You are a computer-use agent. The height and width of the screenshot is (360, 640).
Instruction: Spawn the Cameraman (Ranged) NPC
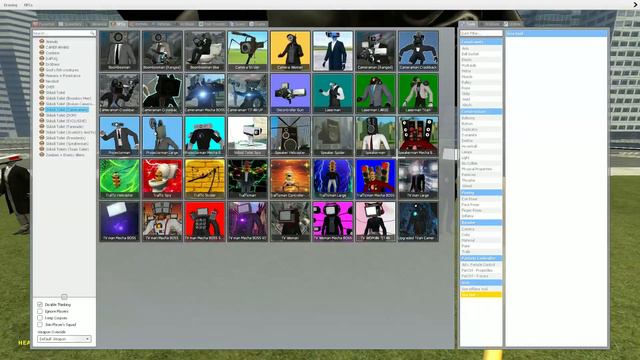pyautogui.click(x=376, y=51)
